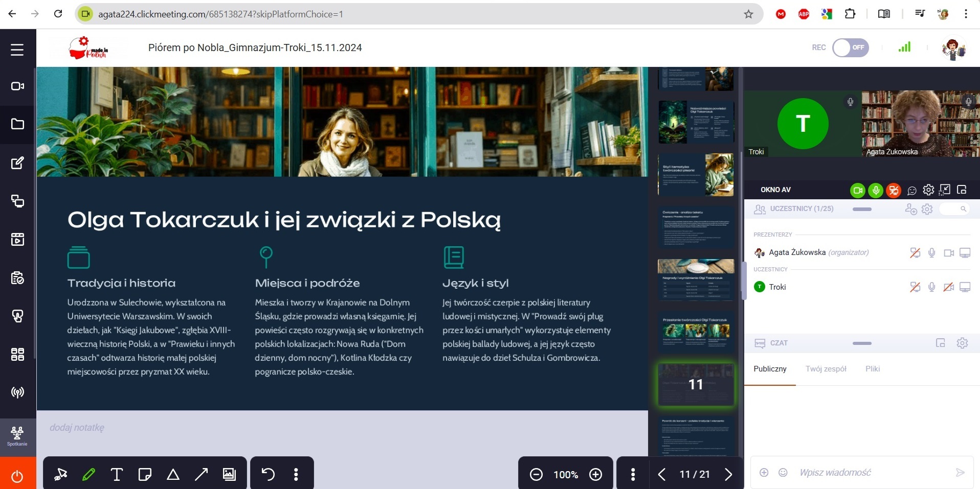Image resolution: width=980 pixels, height=489 pixels.
Task: Zoom out with the minus button
Action: click(x=536, y=475)
